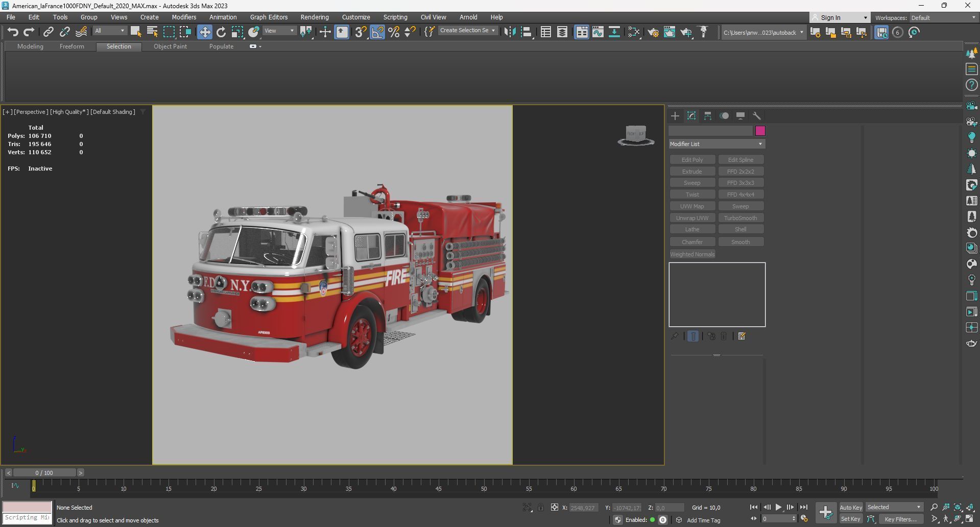
Task: Open the project path dropdown
Action: [763, 33]
